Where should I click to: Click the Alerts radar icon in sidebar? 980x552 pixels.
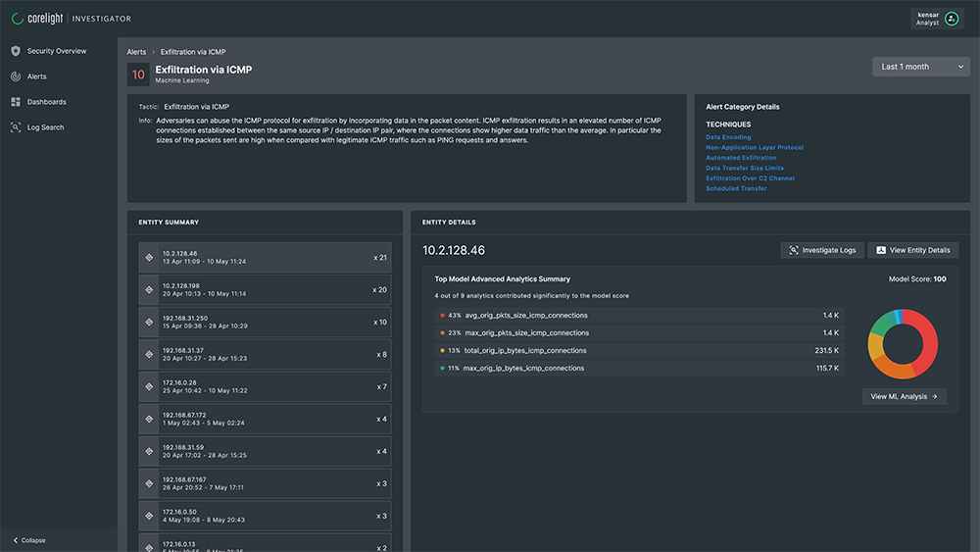[x=16, y=76]
